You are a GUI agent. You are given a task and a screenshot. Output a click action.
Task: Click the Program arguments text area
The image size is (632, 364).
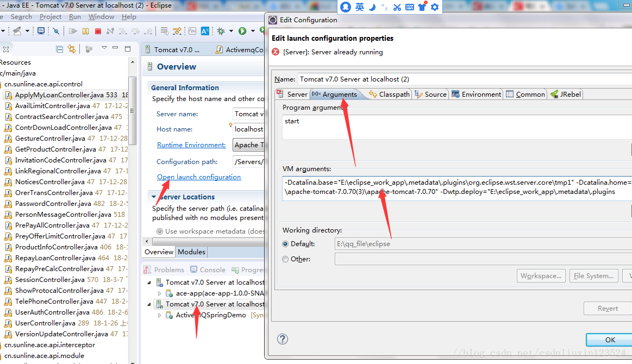coord(457,127)
